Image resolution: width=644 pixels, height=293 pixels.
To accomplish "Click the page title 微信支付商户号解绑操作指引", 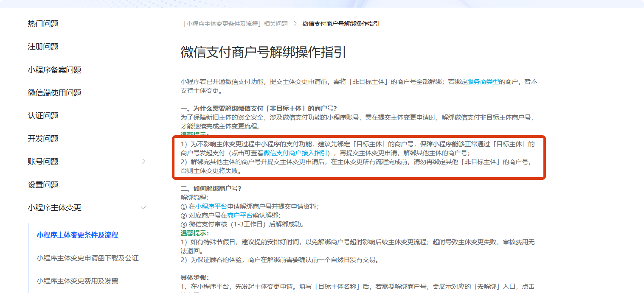I will coord(264,52).
